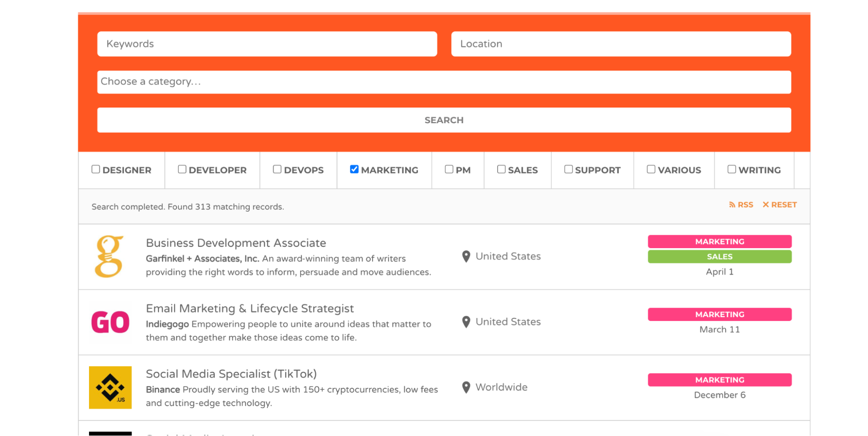Click the Keywords search field
This screenshot has height=436, width=868.
[x=267, y=44]
